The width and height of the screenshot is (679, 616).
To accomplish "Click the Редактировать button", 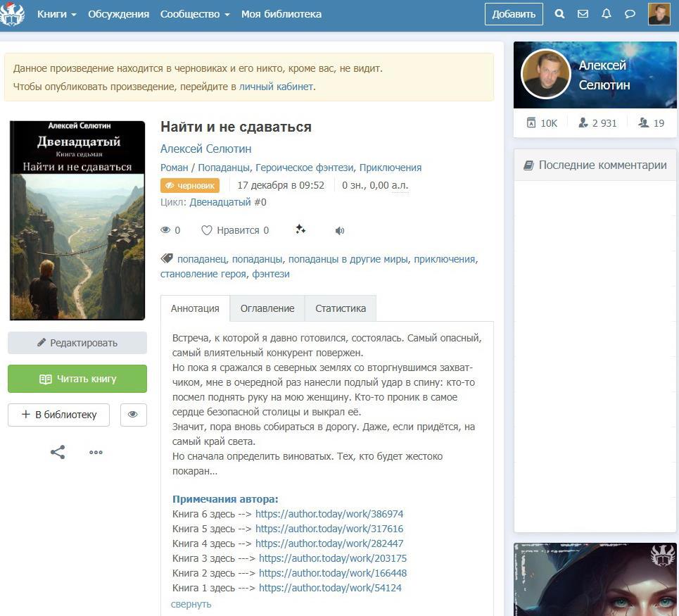I will 77,343.
